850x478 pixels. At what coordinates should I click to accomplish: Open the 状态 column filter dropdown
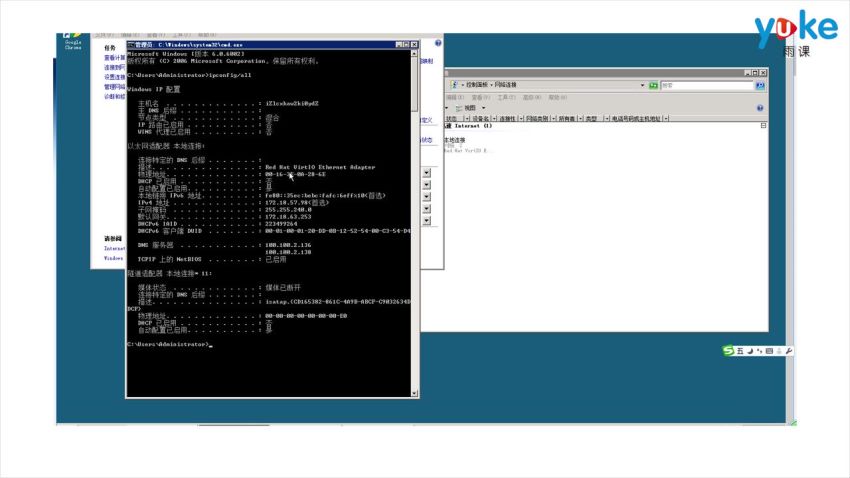point(467,118)
